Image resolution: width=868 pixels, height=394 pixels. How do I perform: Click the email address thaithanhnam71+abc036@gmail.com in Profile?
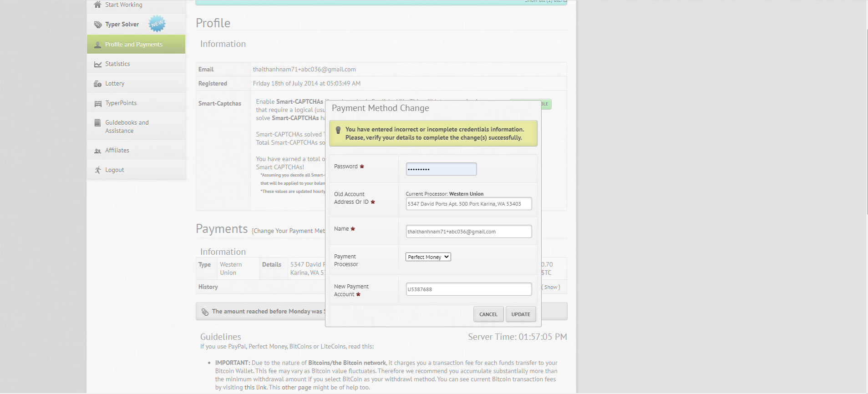[x=305, y=70]
